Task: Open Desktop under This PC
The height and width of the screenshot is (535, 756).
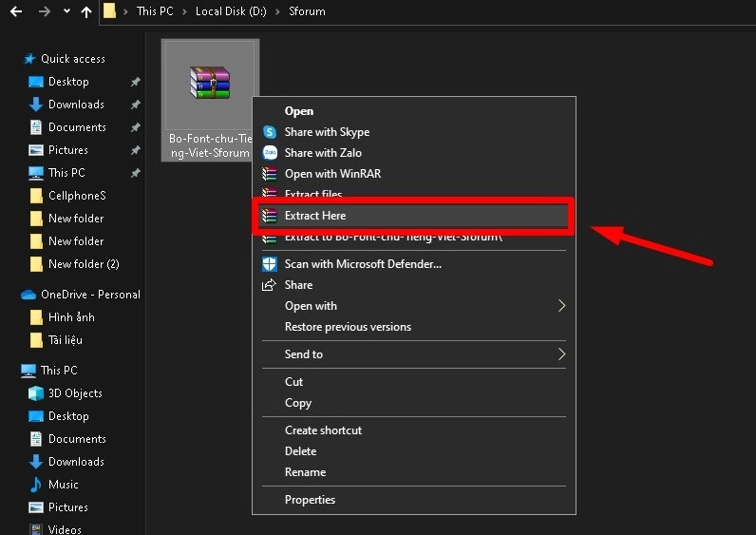Action: (x=68, y=416)
